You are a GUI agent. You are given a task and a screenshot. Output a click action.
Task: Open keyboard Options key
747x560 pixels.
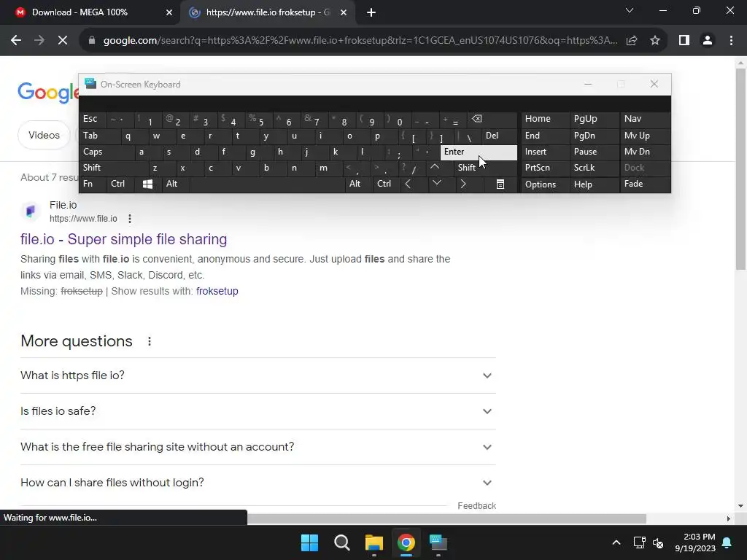544,184
